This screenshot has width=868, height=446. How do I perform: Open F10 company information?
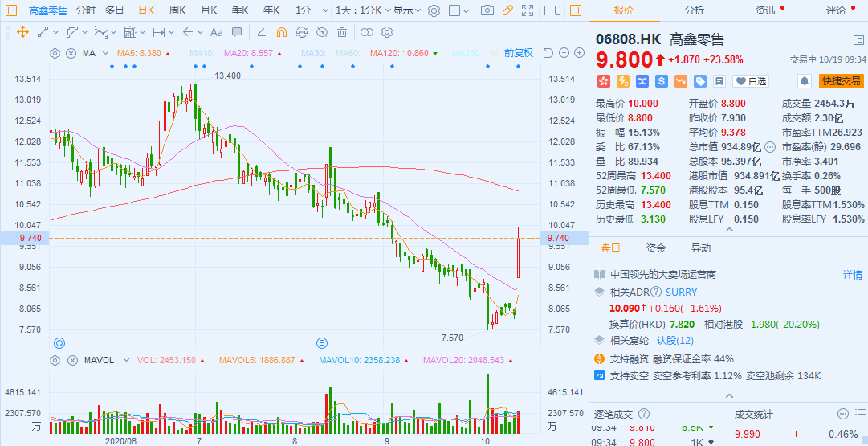pos(552,10)
